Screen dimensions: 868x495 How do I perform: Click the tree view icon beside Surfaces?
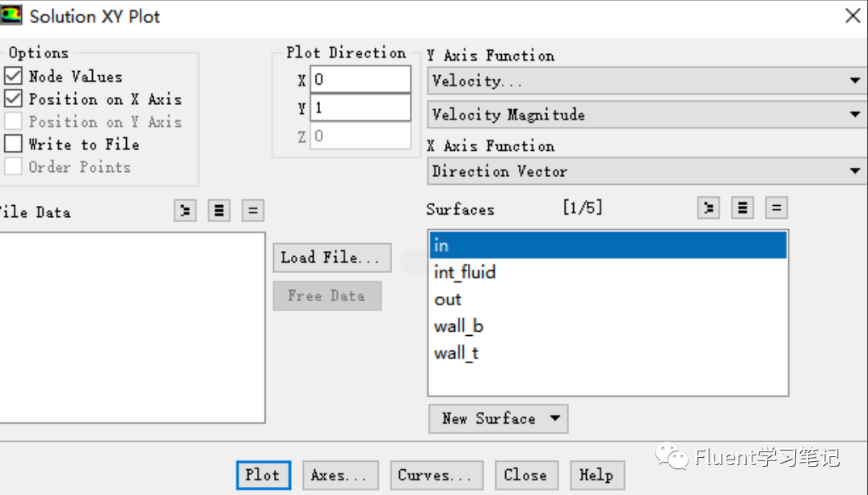(x=709, y=208)
